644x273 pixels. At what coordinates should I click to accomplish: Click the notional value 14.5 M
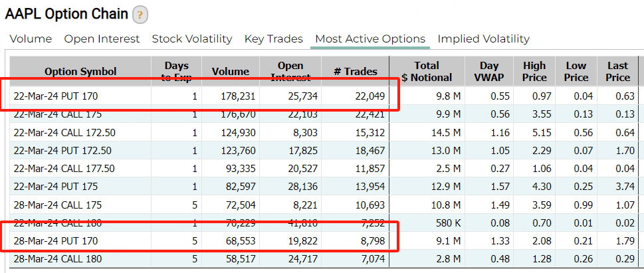tap(445, 133)
